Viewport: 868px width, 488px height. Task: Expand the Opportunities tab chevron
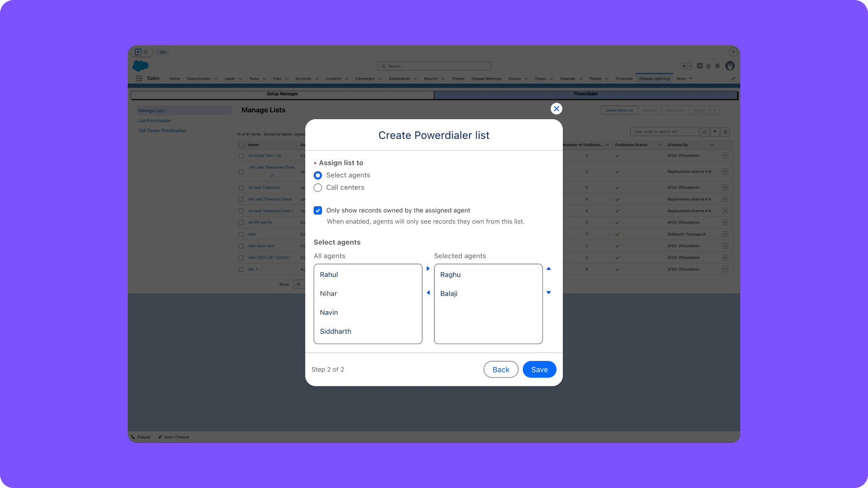(215, 79)
